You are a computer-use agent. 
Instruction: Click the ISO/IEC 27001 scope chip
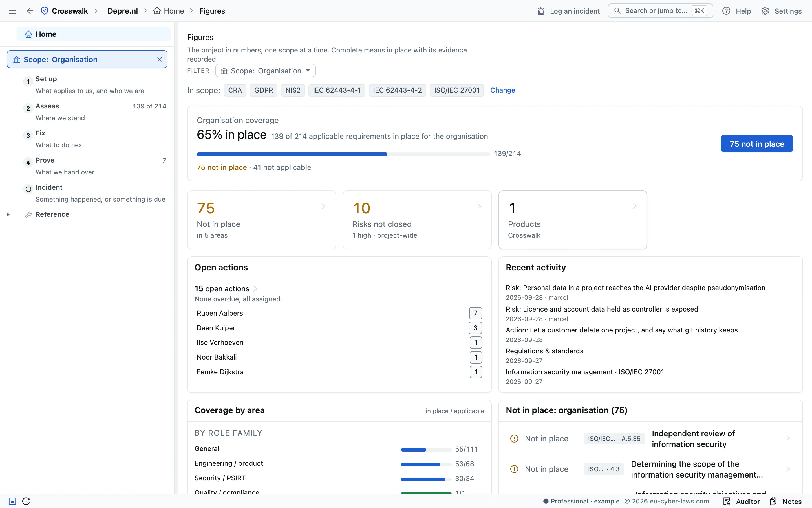tap(456, 90)
